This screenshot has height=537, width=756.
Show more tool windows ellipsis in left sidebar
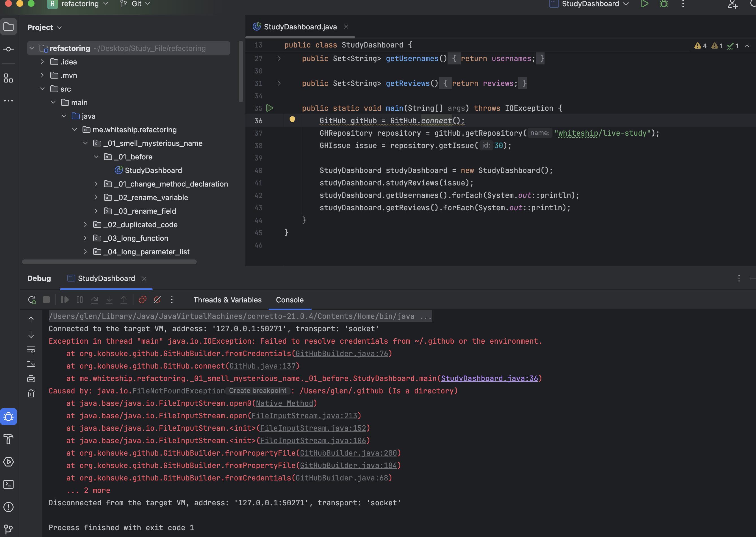[8, 101]
